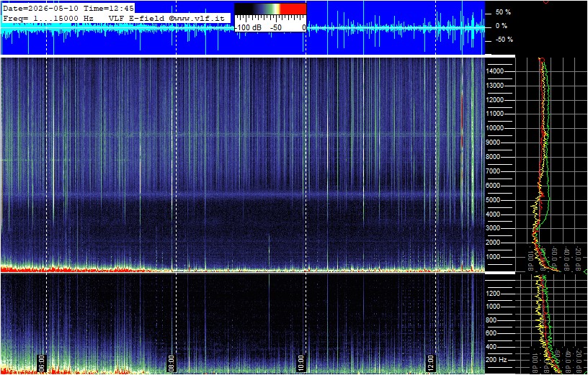Click the 9000 frequency axis label
This screenshot has height=375, width=588.
[493, 143]
